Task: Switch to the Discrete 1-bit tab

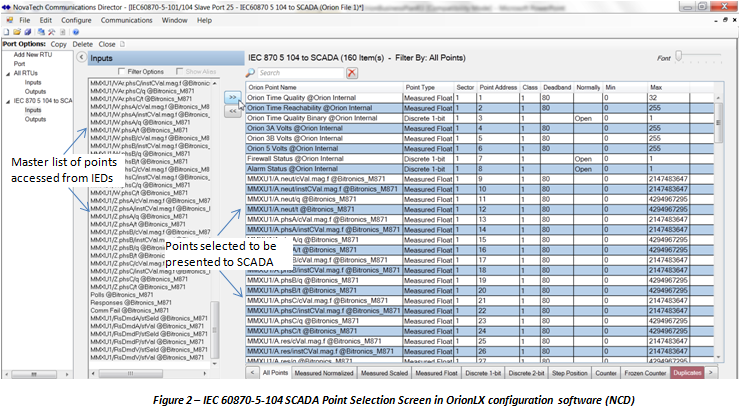Action: (x=483, y=373)
